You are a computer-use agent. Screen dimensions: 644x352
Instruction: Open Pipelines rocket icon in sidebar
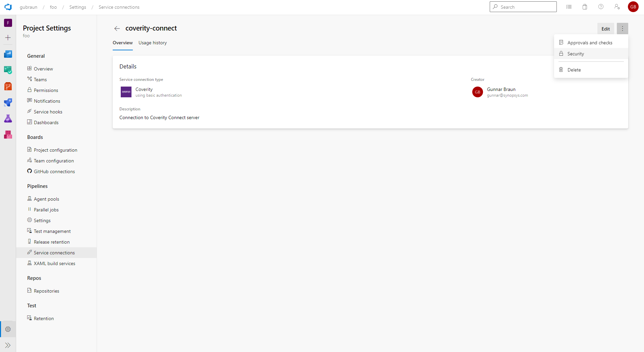8,102
